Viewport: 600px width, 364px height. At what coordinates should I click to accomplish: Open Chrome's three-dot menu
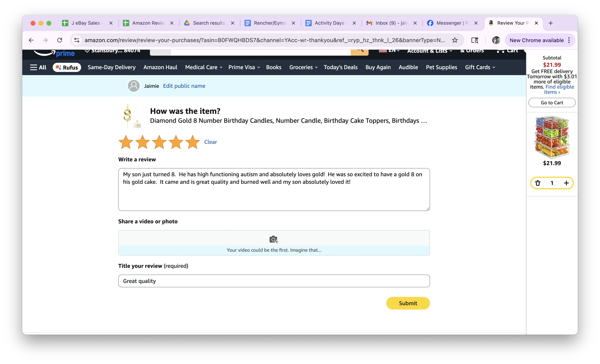coord(569,40)
